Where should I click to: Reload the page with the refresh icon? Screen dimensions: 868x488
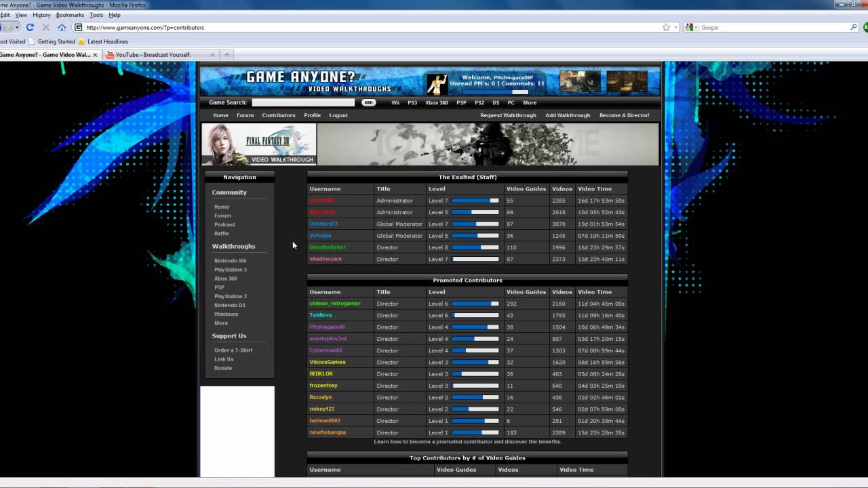pyautogui.click(x=30, y=27)
